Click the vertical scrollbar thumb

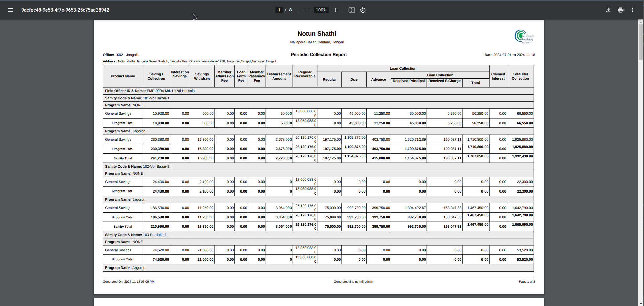click(x=641, y=43)
